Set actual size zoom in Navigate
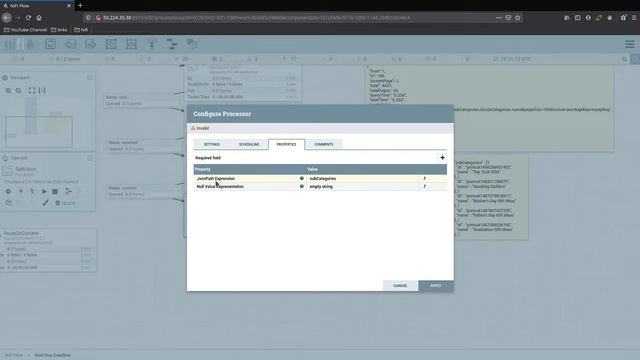Screen dimensions: 640x360 pyautogui.click(x=42, y=91)
